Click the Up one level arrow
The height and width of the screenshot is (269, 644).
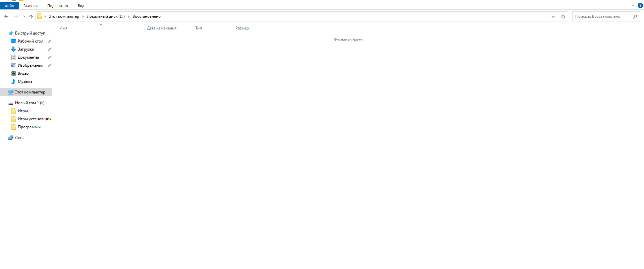(x=31, y=16)
